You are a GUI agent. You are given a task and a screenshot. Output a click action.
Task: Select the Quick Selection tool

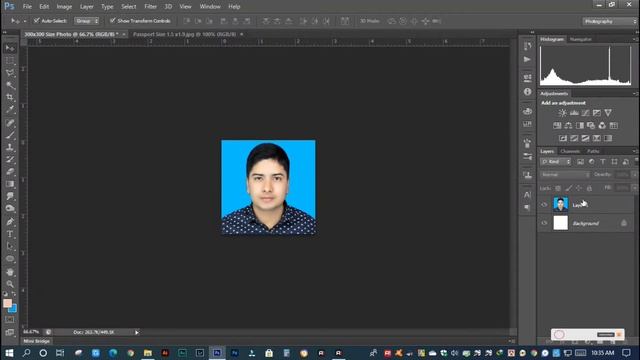[x=10, y=85]
